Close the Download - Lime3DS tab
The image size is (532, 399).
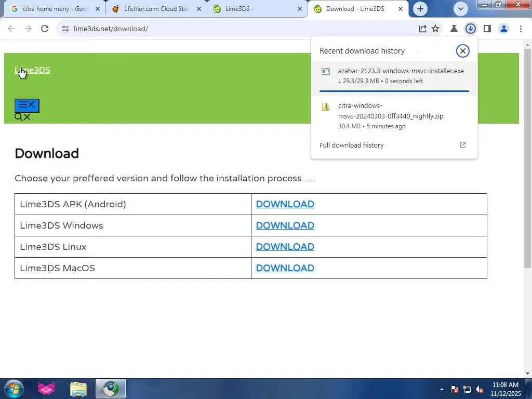click(401, 9)
